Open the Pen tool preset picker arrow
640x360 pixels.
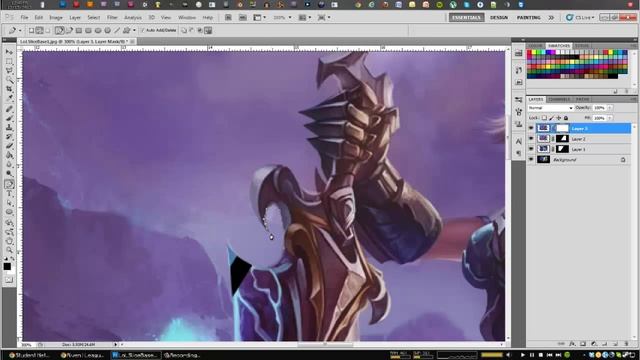[x=20, y=31]
